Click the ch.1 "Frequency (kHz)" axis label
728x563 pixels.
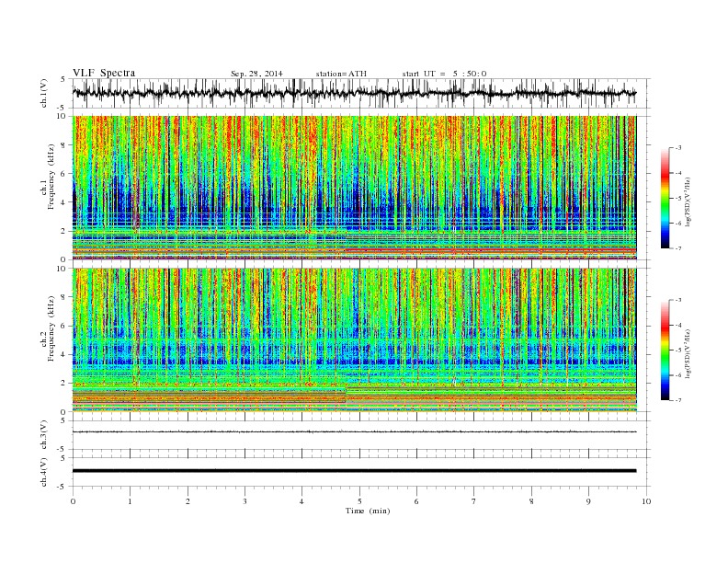[x=51, y=178]
